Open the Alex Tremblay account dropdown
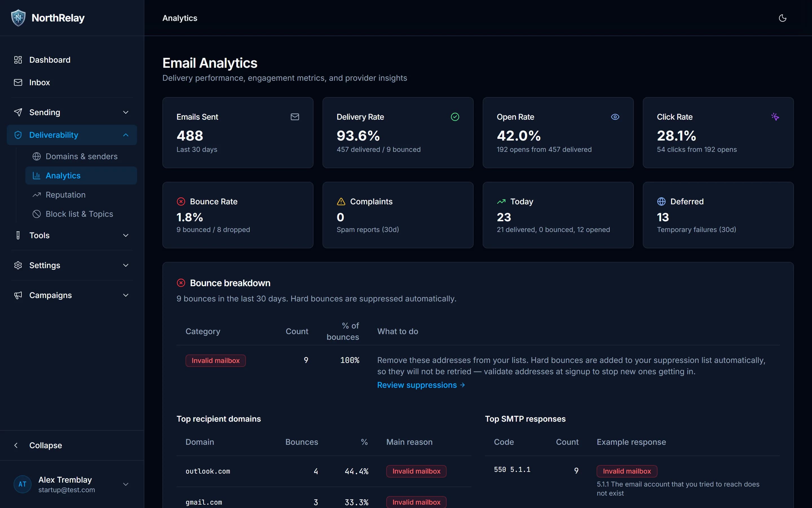Screen dimensions: 812x508 [x=125, y=484]
